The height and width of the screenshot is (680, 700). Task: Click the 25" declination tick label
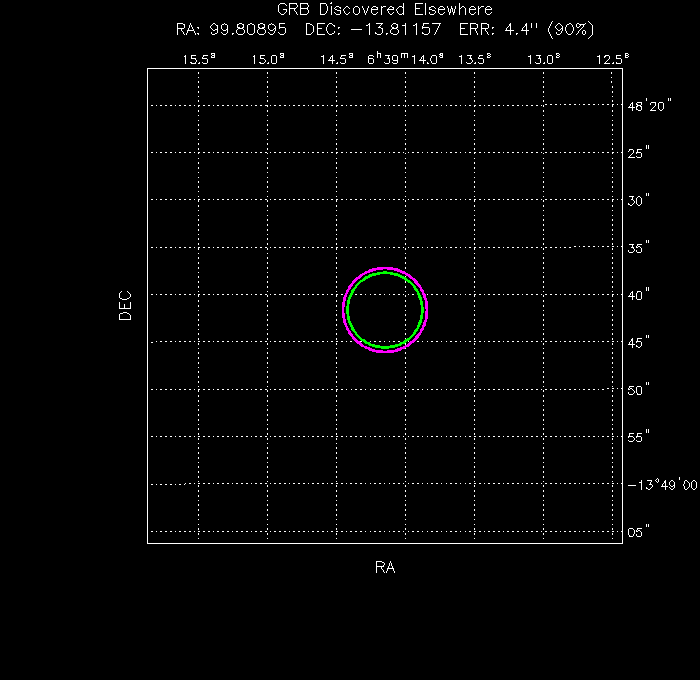point(638,153)
